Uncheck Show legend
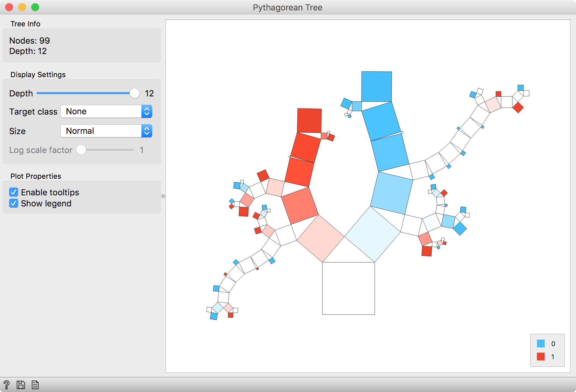The width and height of the screenshot is (576, 392). pos(13,203)
